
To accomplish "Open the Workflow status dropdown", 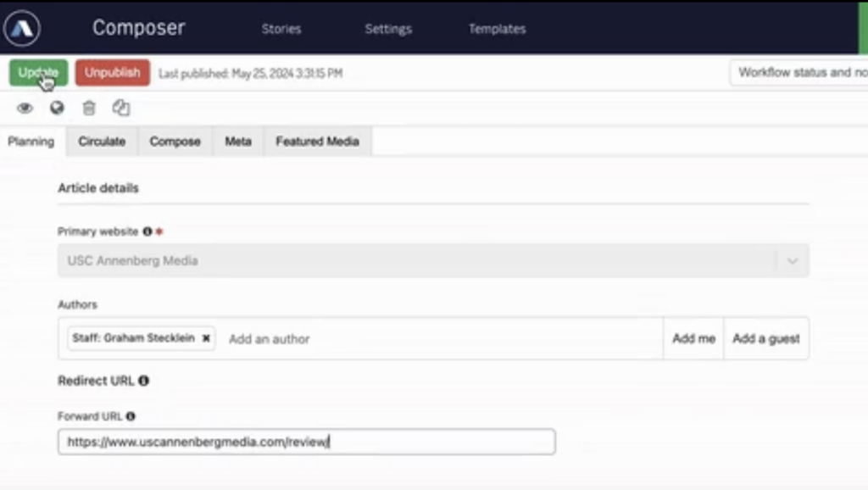I will click(x=798, y=73).
